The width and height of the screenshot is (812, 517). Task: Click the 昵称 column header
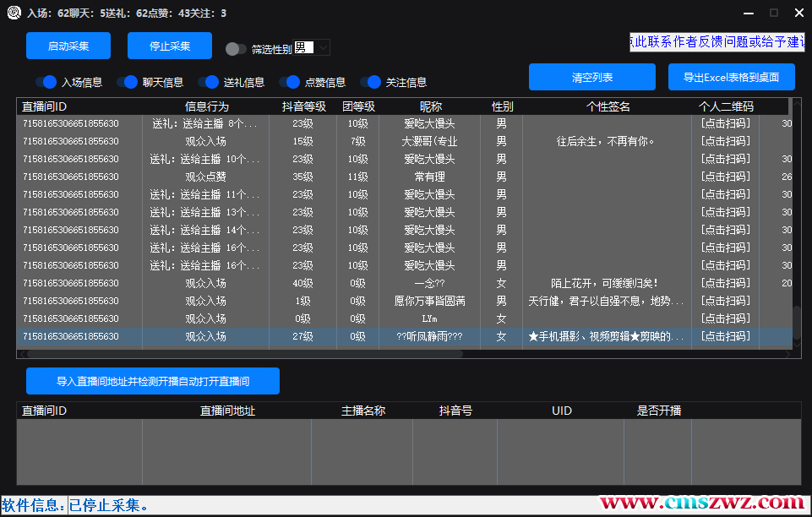430,106
